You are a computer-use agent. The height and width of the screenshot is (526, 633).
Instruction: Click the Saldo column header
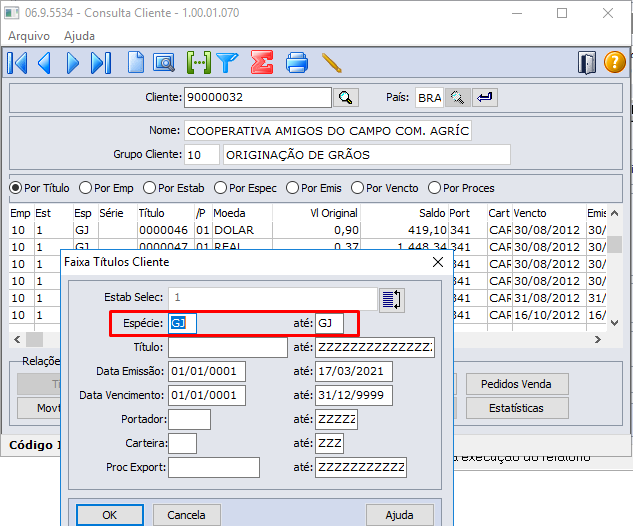[432, 213]
